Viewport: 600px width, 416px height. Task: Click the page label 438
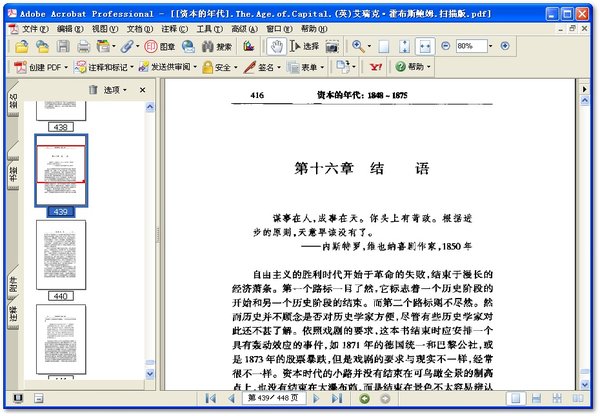[60, 127]
